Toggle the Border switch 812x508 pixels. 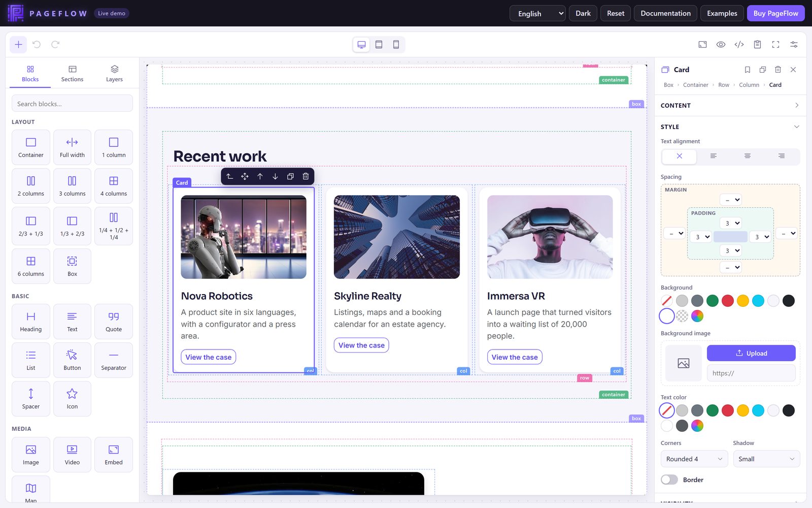[669, 480]
